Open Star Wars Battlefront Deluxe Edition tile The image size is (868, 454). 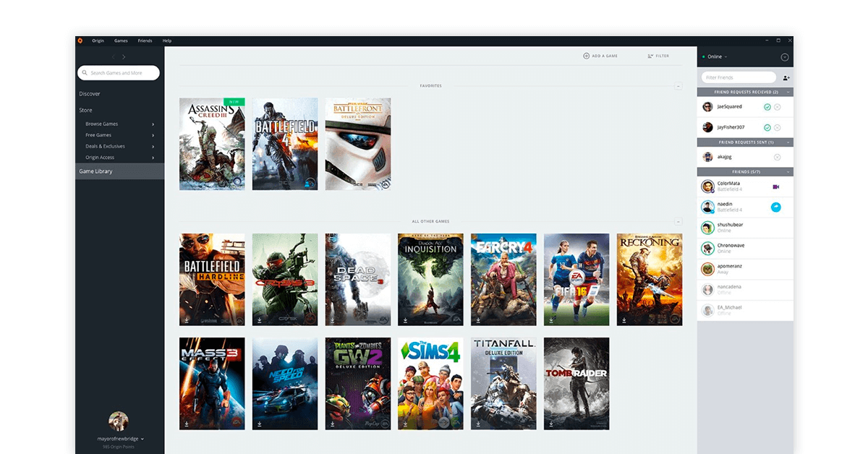pos(358,144)
